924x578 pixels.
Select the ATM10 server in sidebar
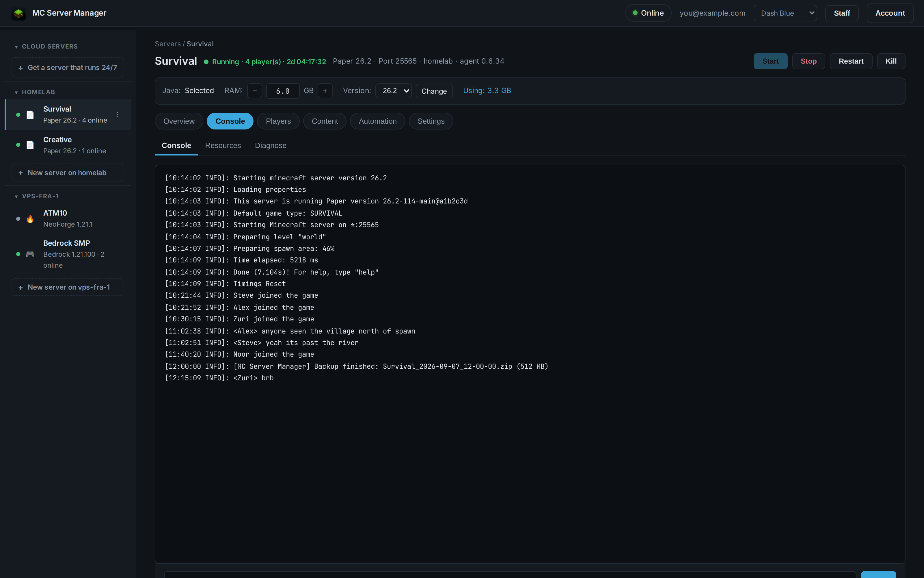point(68,219)
